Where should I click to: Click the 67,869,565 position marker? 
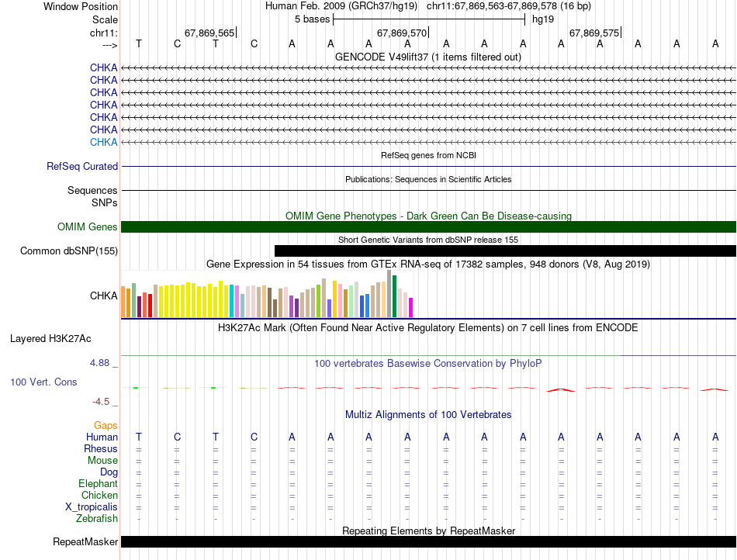tap(210, 33)
